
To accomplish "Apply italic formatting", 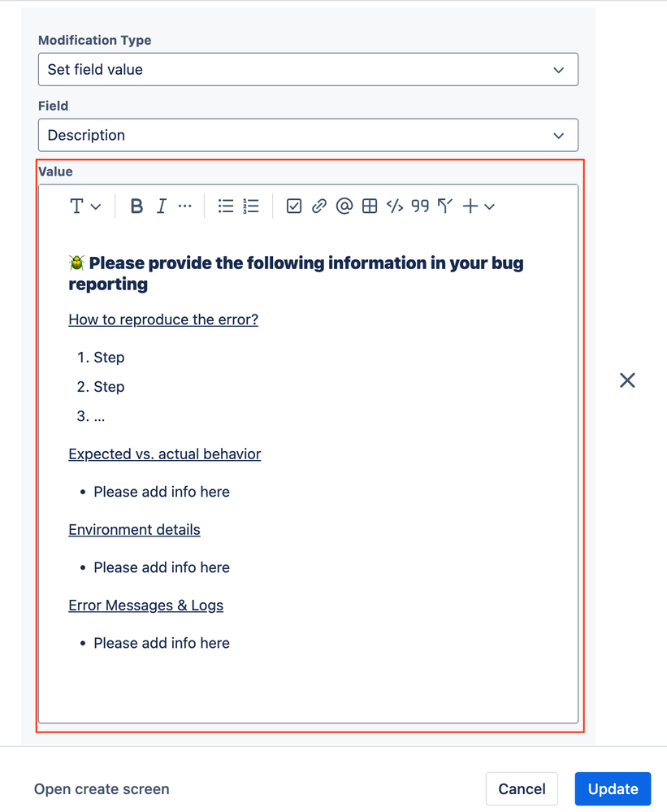I will coord(160,206).
